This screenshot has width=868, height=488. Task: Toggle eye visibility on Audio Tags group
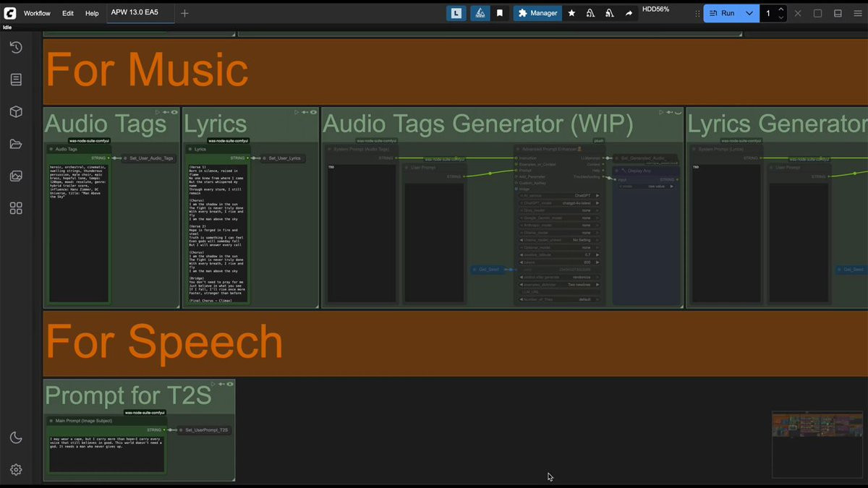[x=174, y=112]
